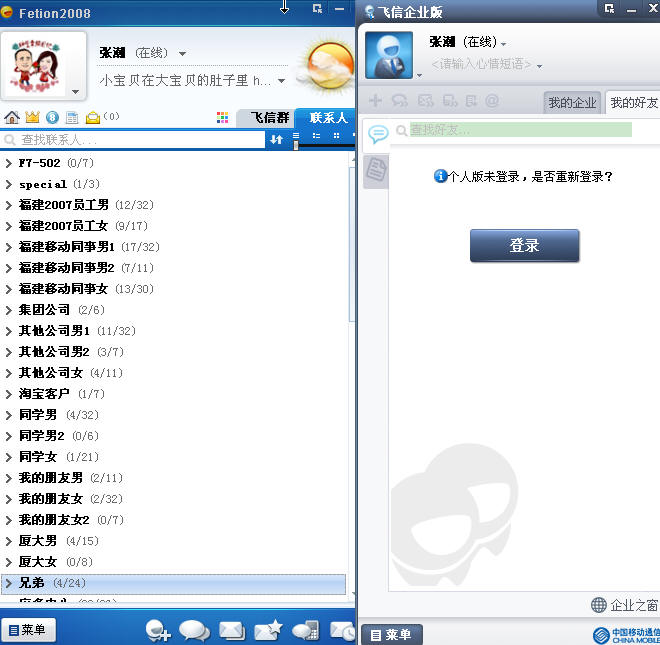The width and height of the screenshot is (660, 645).
Task: Switch to the 联系人 tab
Action: [327, 117]
